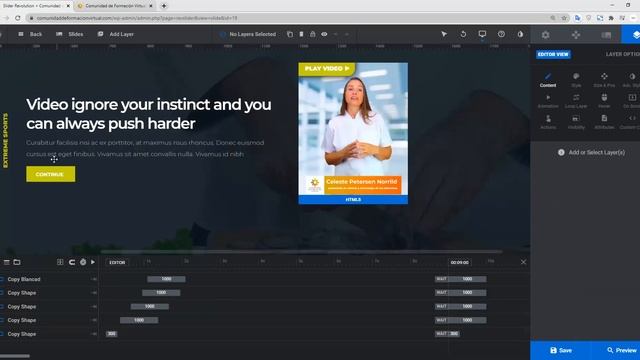This screenshot has height=360, width=640.
Task: Click Add or Select Layer(s) hint
Action: 591,152
